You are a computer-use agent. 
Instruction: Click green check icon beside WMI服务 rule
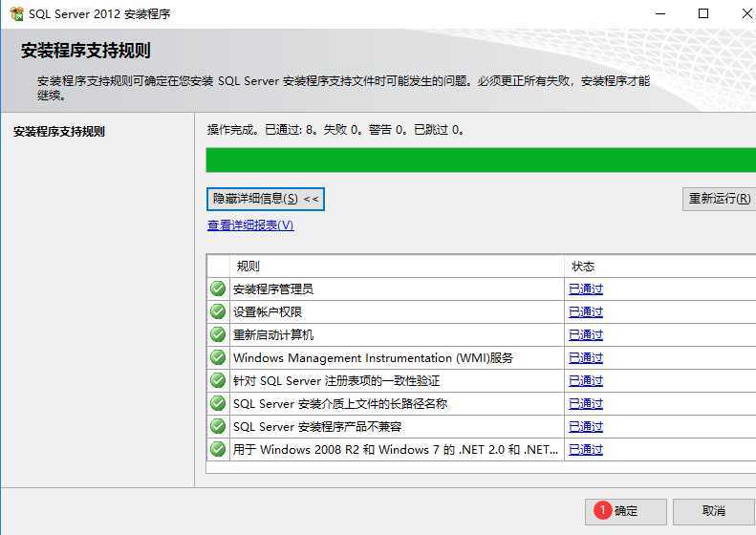pyautogui.click(x=218, y=357)
